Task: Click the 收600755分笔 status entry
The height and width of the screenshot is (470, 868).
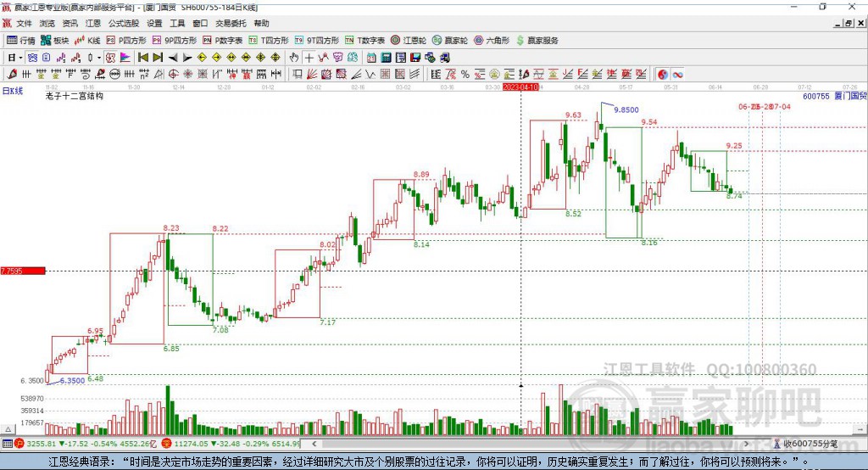Action: (805, 444)
